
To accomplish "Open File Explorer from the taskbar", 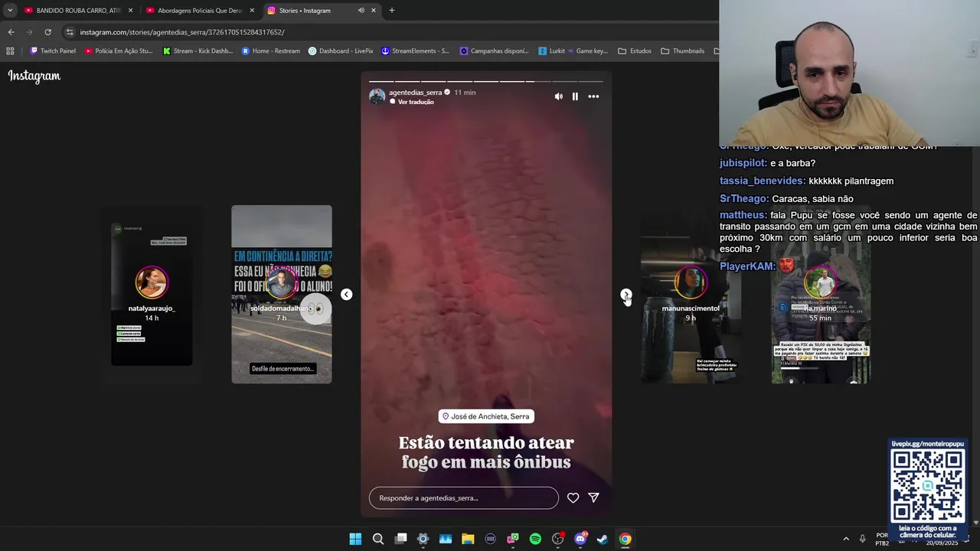I will (468, 539).
